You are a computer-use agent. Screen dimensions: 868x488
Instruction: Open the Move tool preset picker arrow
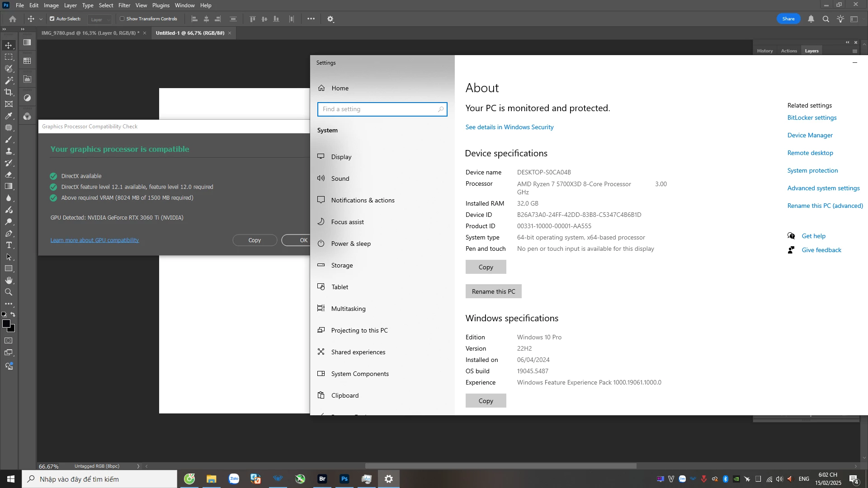coord(41,19)
